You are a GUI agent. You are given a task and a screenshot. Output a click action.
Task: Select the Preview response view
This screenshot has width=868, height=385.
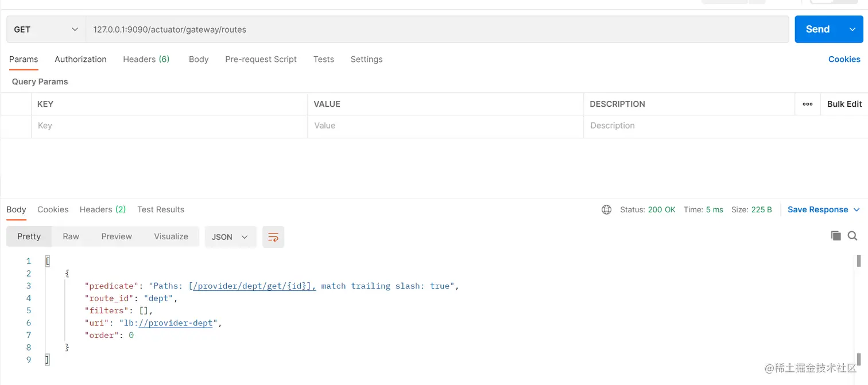click(117, 236)
